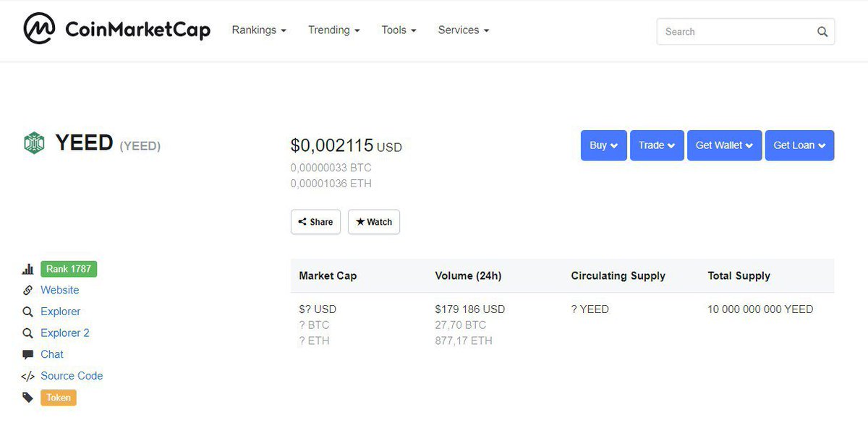The height and width of the screenshot is (433, 868).
Task: Click the magnifier icon beside Explorer 2
Action: tap(28, 333)
